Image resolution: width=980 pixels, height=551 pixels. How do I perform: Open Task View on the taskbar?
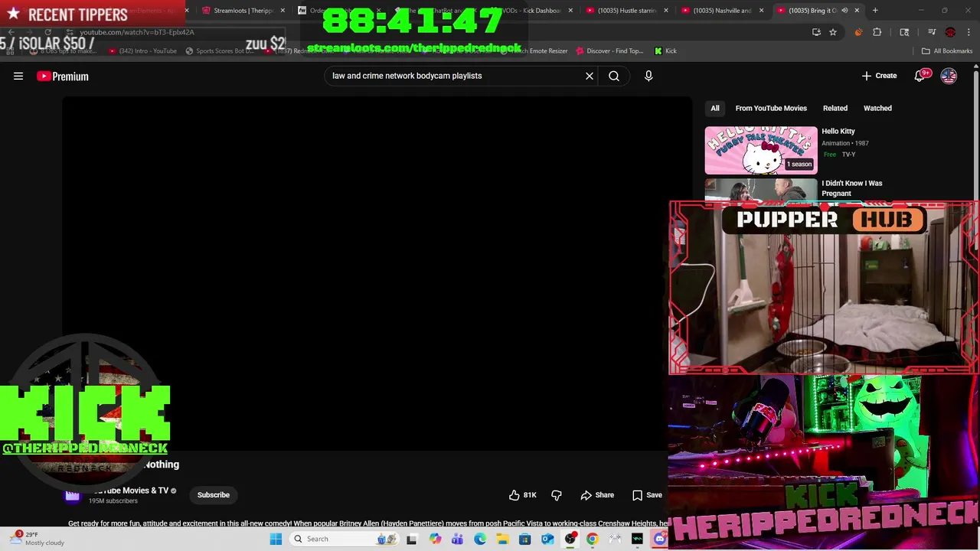point(411,539)
